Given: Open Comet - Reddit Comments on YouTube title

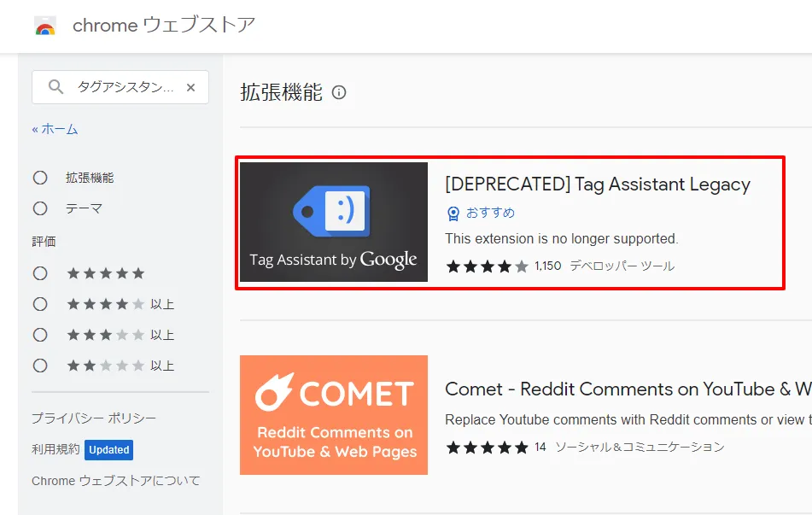Looking at the screenshot, I should tap(628, 389).
